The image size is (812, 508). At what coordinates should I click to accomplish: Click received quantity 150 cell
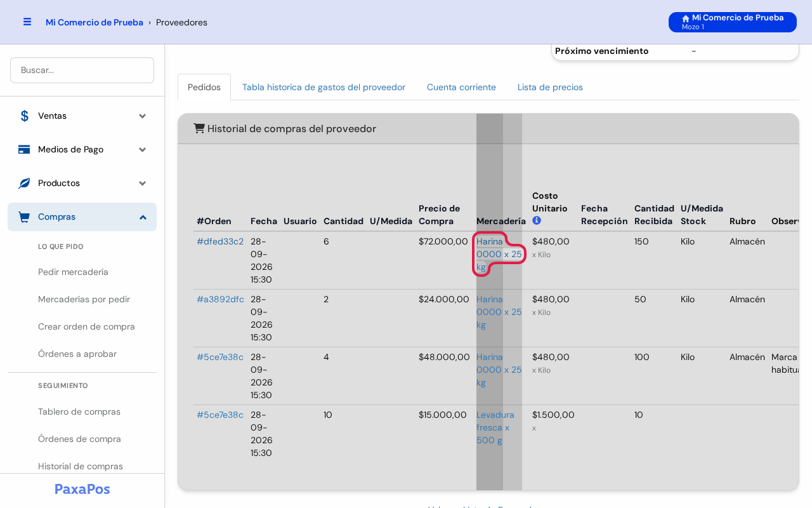(x=642, y=241)
